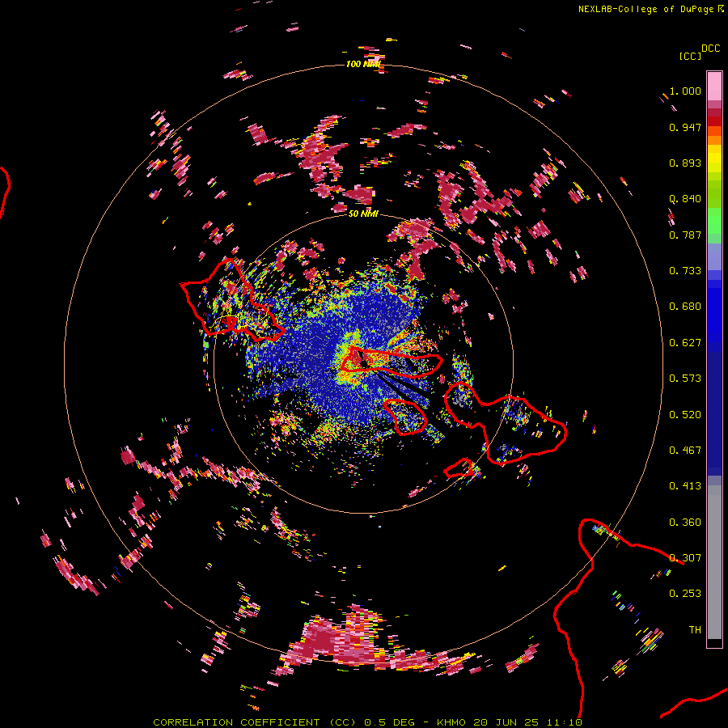
Task: Click the 0.5 DEG elevation text
Action: (389, 722)
